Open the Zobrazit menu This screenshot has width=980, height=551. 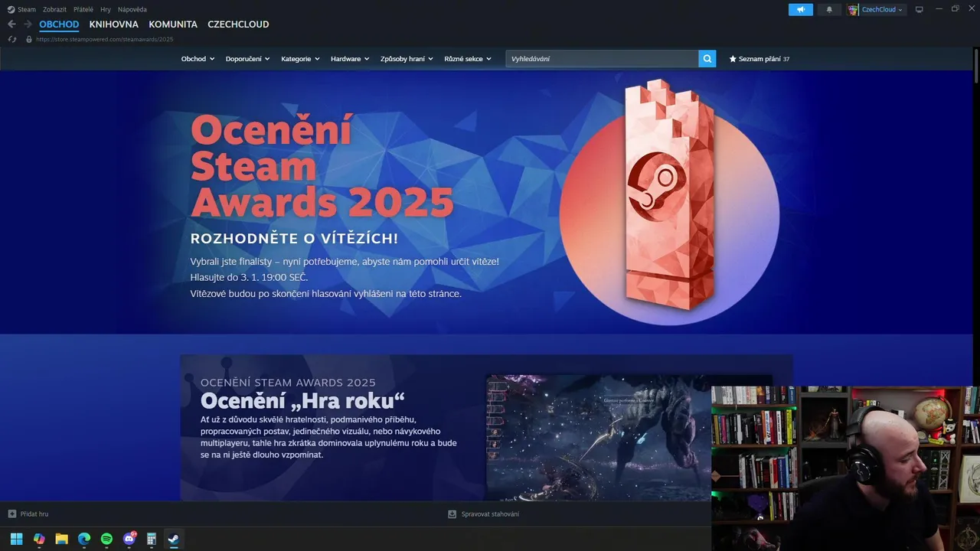tap(54, 10)
